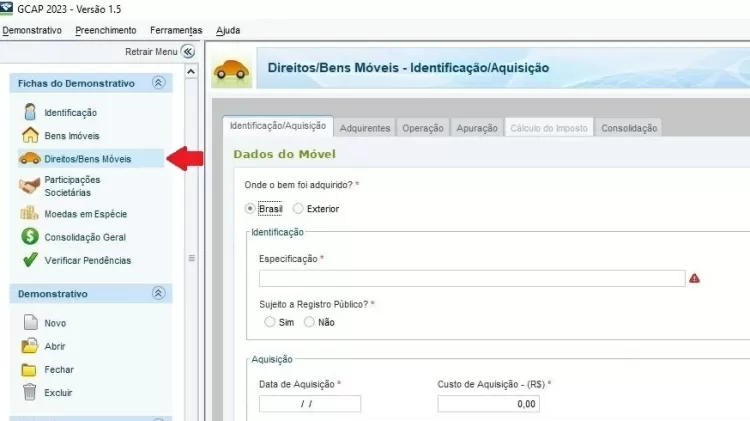The height and width of the screenshot is (421, 750).
Task: Open Verificar Pendências in the sidebar
Action: click(x=88, y=260)
